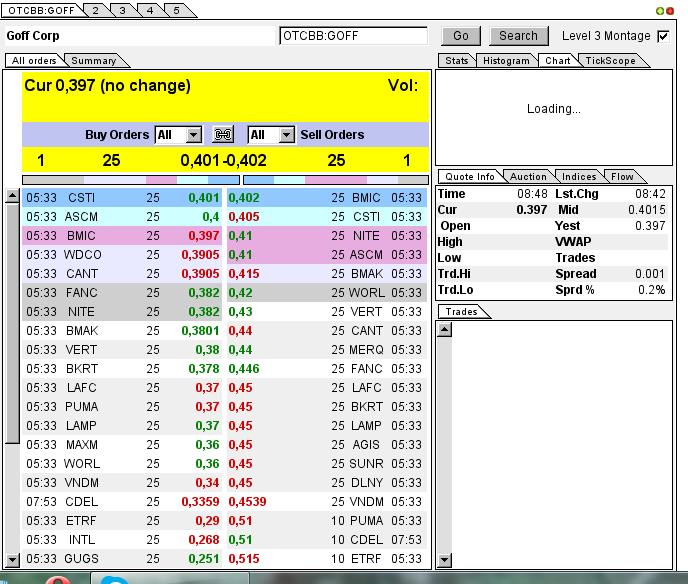The width and height of the screenshot is (688, 584).
Task: Click the Goff Corp company name
Action: (33, 36)
